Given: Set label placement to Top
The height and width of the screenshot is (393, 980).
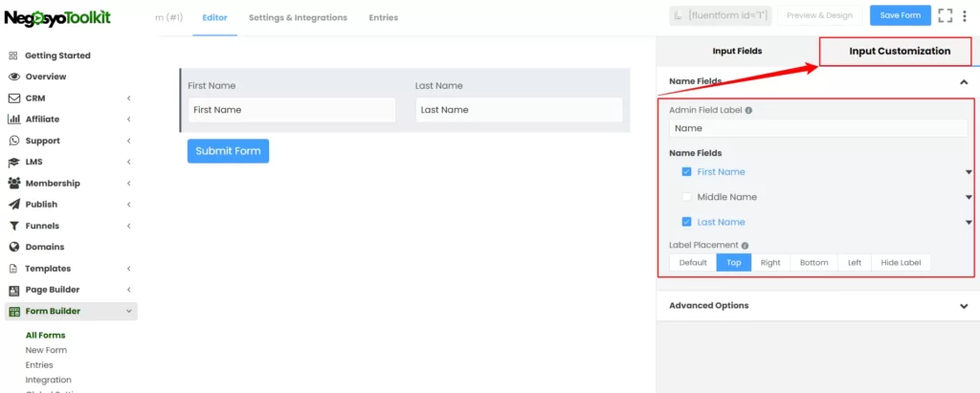Looking at the screenshot, I should (734, 262).
